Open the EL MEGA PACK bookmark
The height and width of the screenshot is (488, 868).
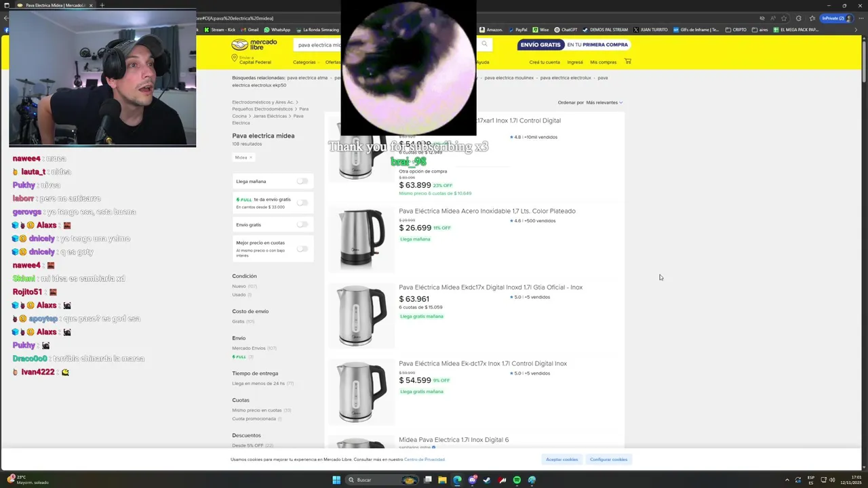pos(795,30)
